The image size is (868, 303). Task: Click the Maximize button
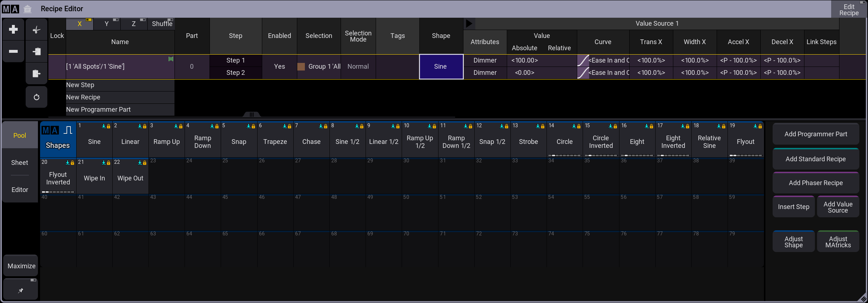21,266
